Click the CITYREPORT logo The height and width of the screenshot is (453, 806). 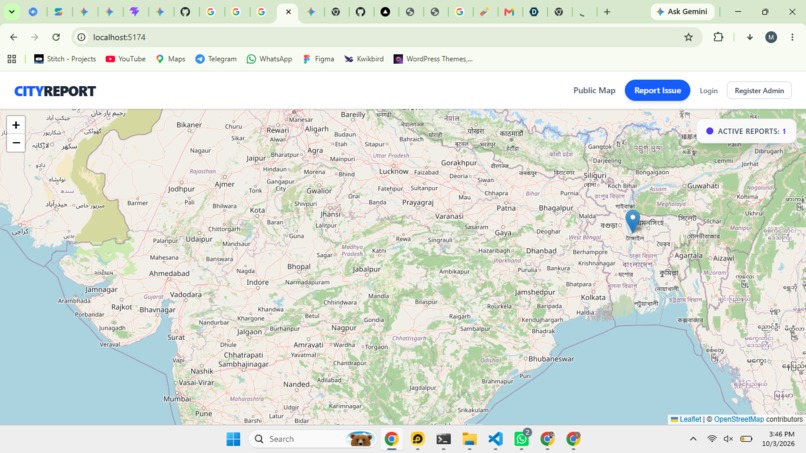55,91
